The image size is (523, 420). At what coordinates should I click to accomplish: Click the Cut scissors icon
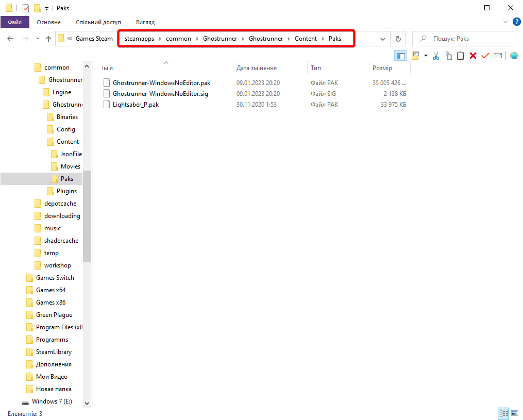coord(436,56)
